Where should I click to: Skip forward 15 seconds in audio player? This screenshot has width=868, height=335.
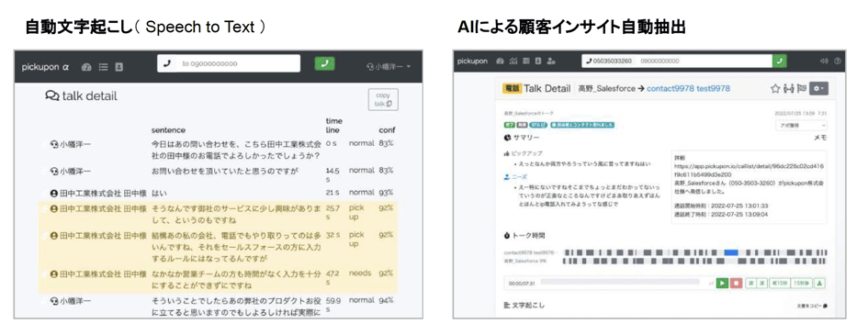[801, 283]
